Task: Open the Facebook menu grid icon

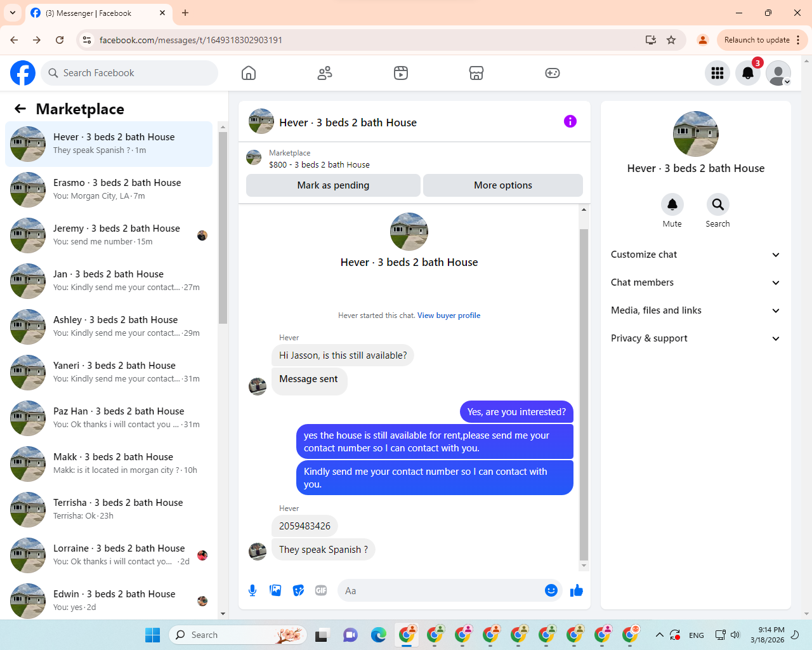Action: 717,73
